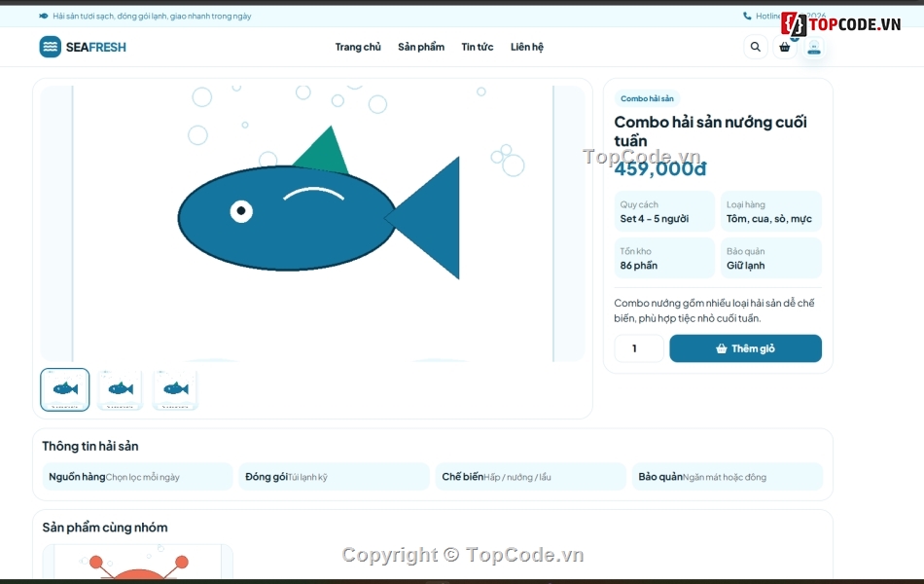Click the Đóng gói Túi lạnh kỹ item
This screenshot has width=924, height=584.
[x=335, y=477]
